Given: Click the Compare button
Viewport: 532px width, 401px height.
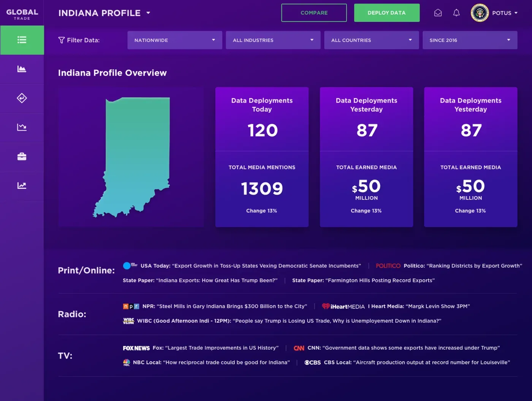Looking at the screenshot, I should 314,13.
